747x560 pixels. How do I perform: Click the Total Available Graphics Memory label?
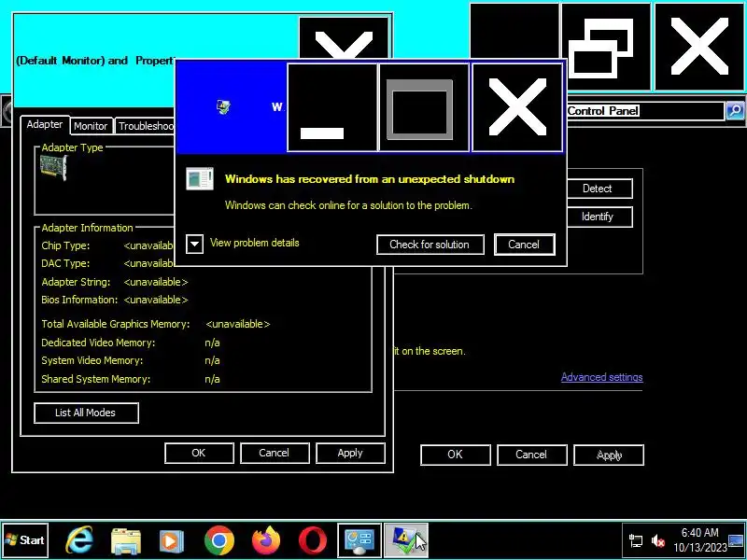(x=115, y=324)
